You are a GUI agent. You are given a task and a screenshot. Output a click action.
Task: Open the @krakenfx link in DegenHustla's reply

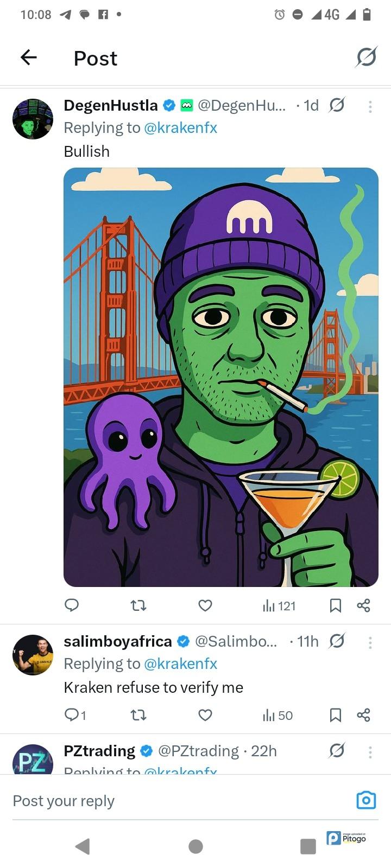(180, 128)
